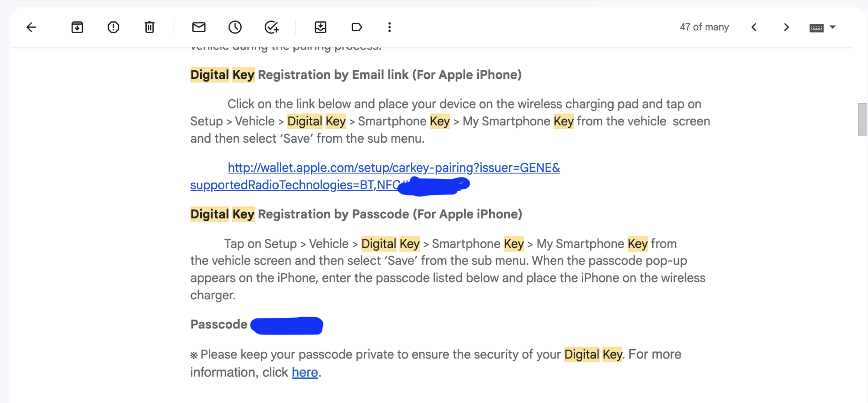Expand the input tools dropdown arrow
The width and height of the screenshot is (868, 403).
click(x=832, y=27)
